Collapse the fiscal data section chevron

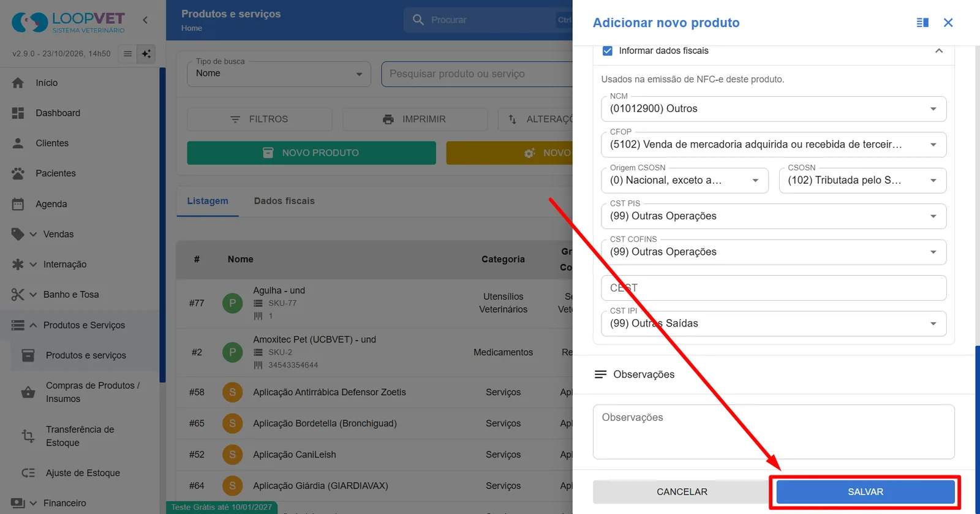pyautogui.click(x=939, y=51)
